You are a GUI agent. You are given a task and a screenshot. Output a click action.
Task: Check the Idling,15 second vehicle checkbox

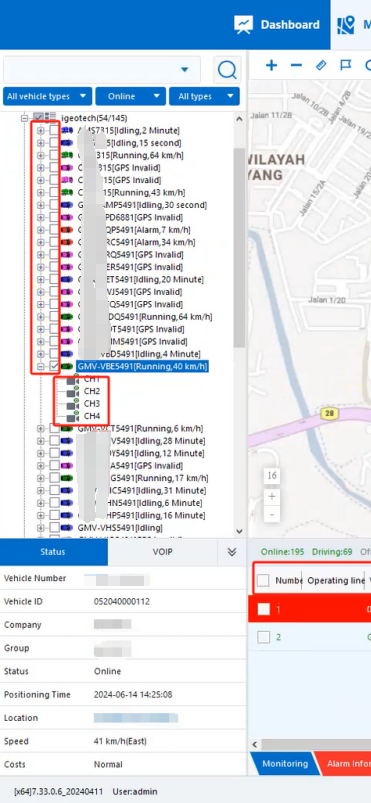(x=54, y=143)
